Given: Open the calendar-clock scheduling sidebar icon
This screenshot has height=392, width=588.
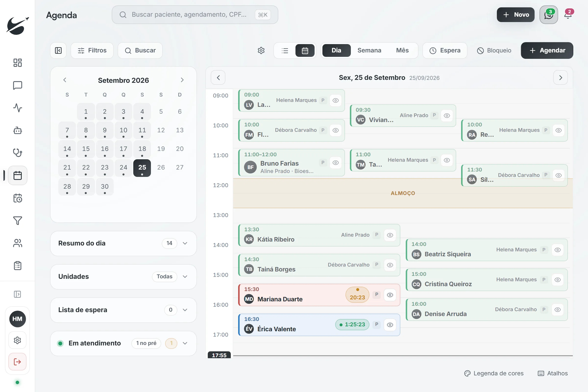Looking at the screenshot, I should [17, 198].
